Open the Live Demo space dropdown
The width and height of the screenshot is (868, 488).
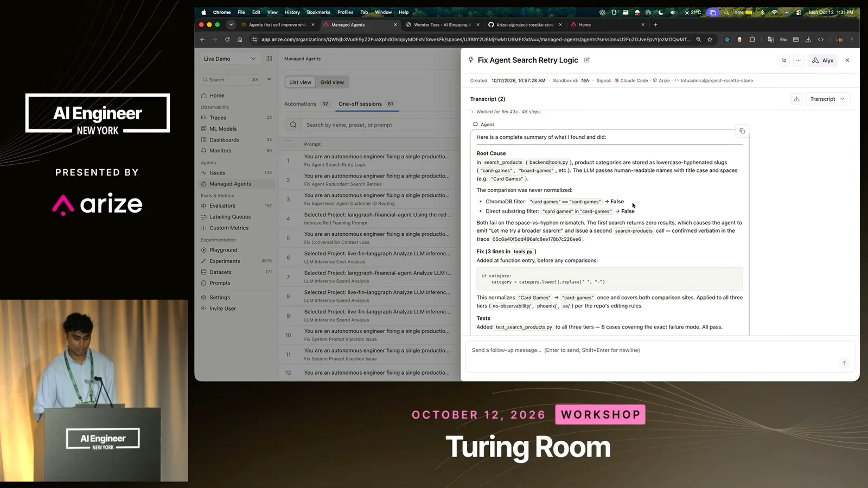229,59
